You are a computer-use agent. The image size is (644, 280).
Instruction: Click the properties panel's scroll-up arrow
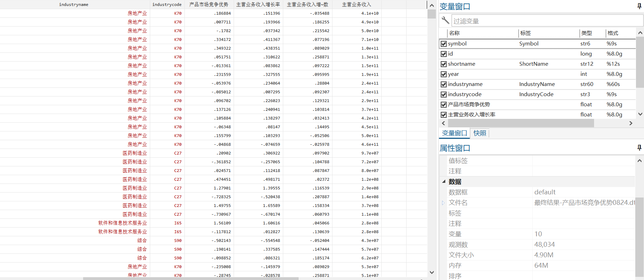(639, 161)
